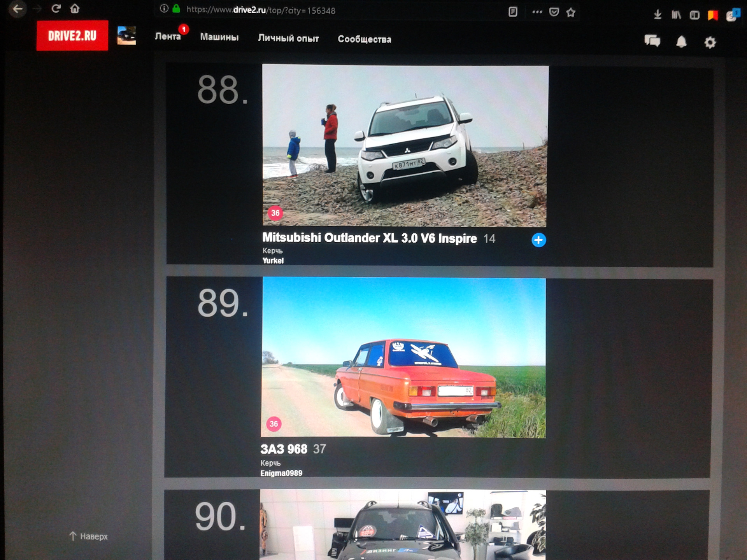Image resolution: width=747 pixels, height=560 pixels.
Task: Click Керч city under Mitsubishi Outlander
Action: (x=272, y=251)
